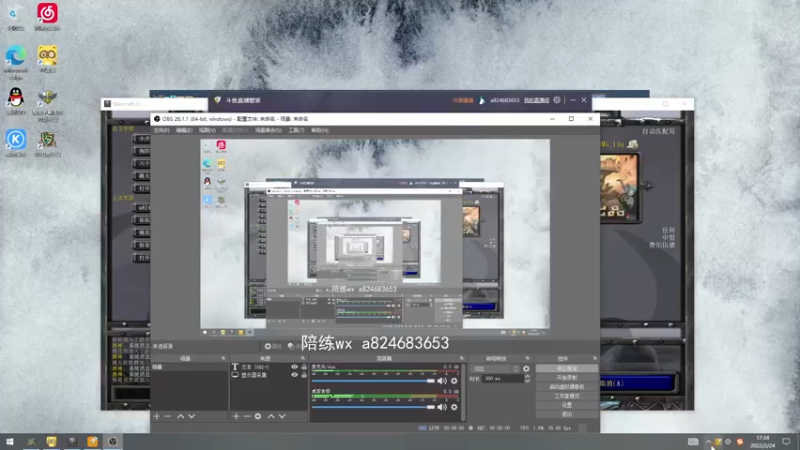The image size is (800, 450).
Task: Toggle visibility eye of the text GDI+ source
Action: [x=294, y=367]
